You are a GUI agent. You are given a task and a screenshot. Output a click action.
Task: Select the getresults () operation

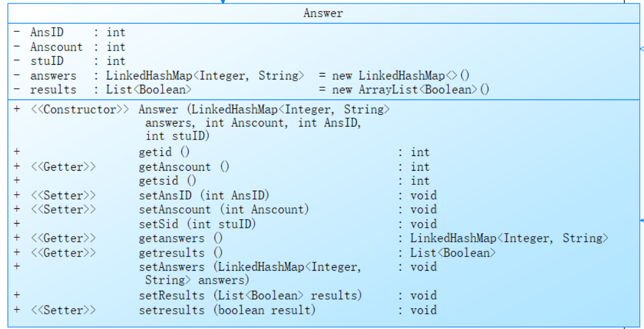(x=181, y=252)
